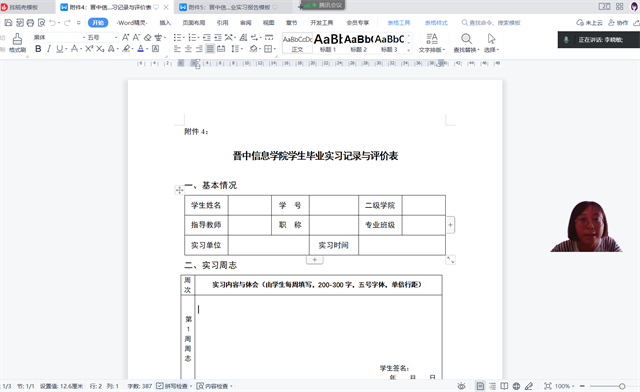The image size is (640, 392).
Task: Decrease paragraph indent
Action: 207,38
